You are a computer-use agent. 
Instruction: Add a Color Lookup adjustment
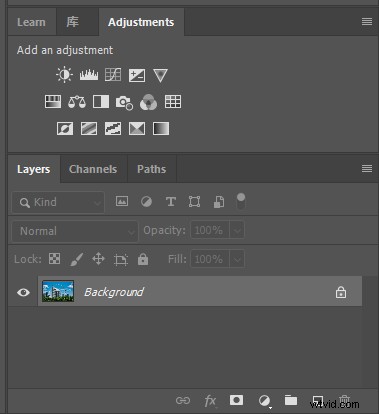pyautogui.click(x=173, y=102)
